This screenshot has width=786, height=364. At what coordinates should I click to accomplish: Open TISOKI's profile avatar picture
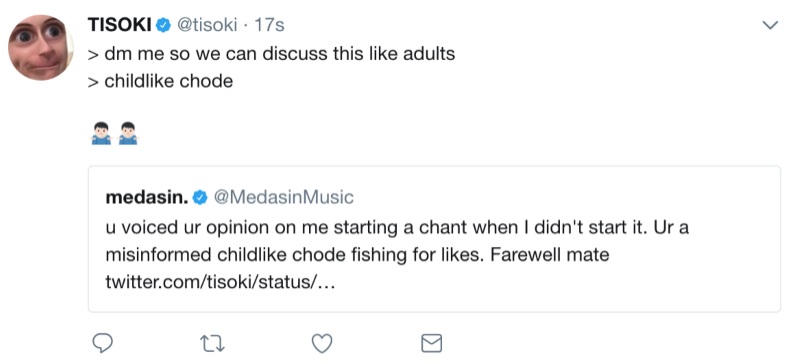41,48
